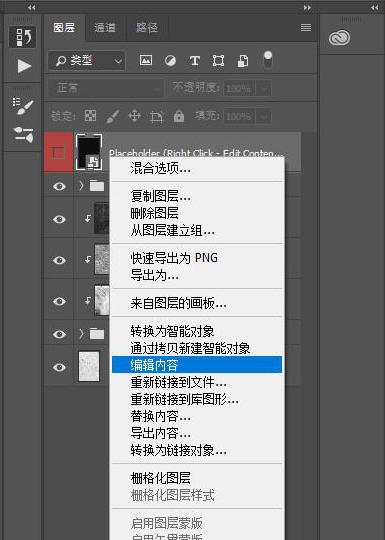The height and width of the screenshot is (540, 385).
Task: Open the Brush Settings panel icon
Action: tap(23, 106)
